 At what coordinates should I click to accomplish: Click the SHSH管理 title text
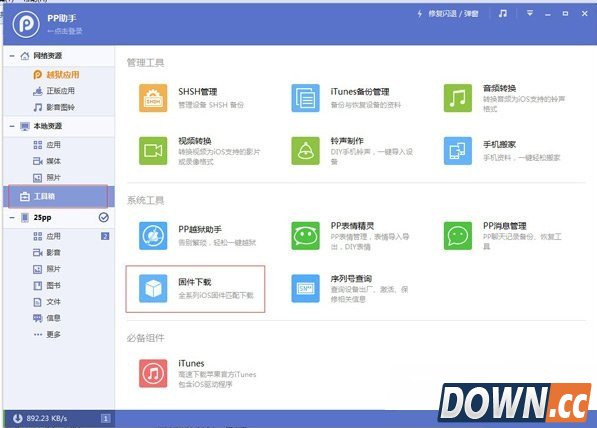[x=198, y=92]
